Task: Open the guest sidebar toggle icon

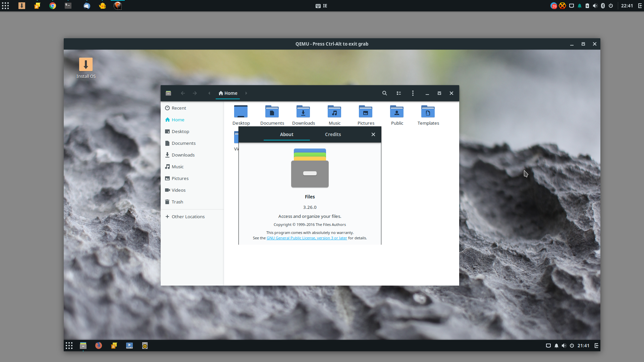Action: pyautogui.click(x=596, y=346)
